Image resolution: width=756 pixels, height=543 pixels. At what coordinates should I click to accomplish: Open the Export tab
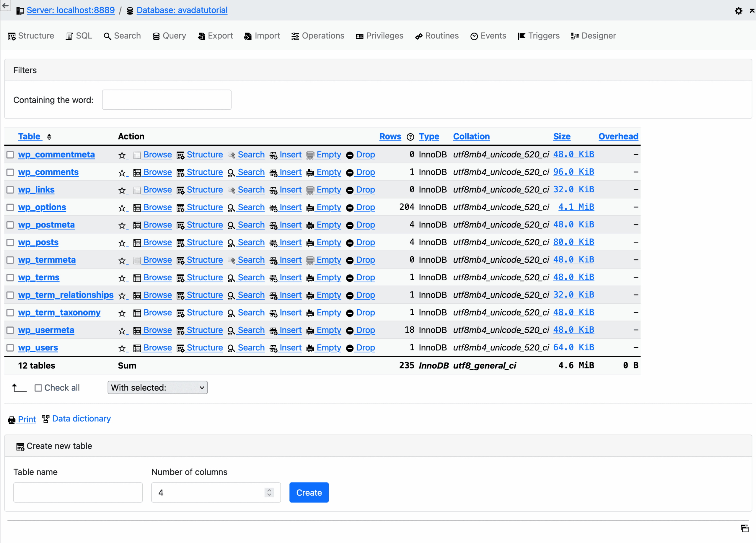[215, 36]
